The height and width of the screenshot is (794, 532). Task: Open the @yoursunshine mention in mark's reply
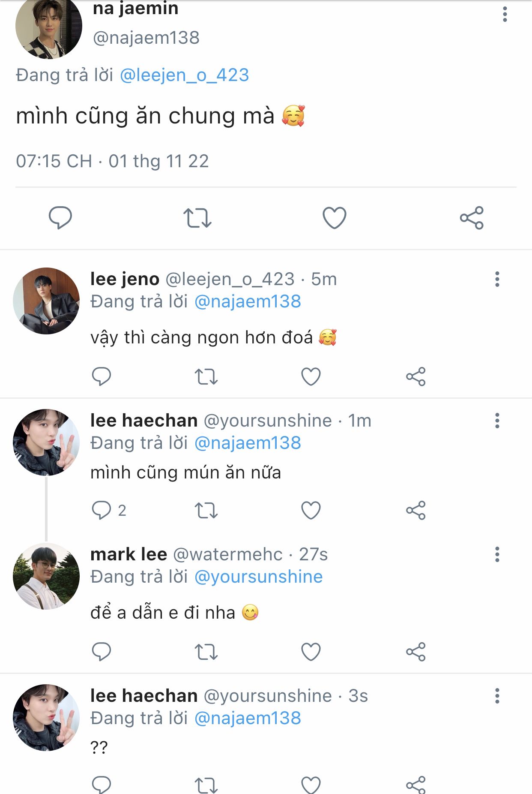point(258,577)
